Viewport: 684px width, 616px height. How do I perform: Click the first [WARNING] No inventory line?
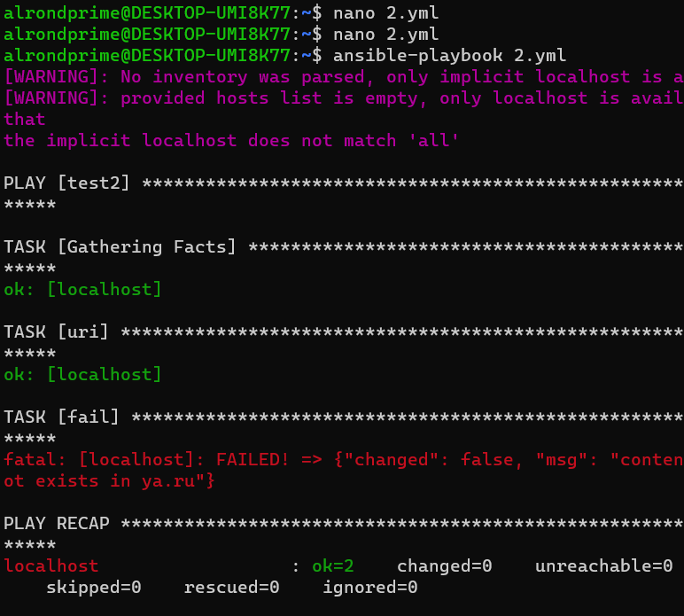(344, 77)
